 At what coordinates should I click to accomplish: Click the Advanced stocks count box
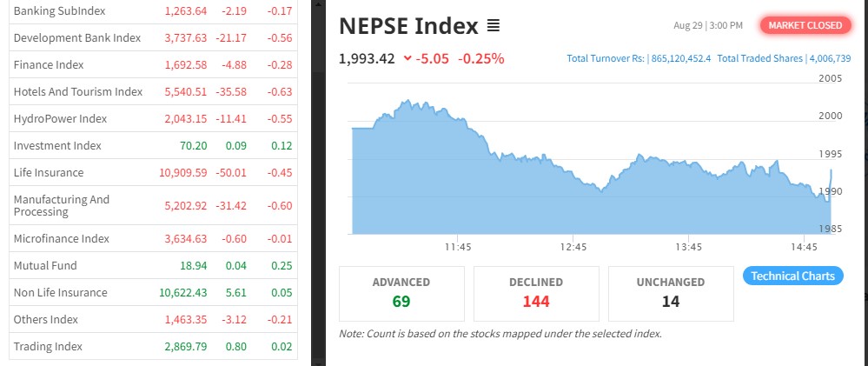tap(401, 292)
